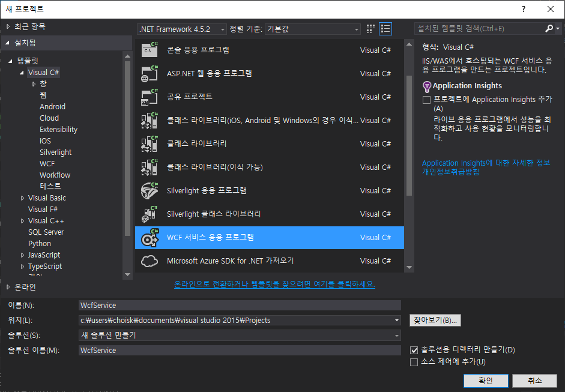Expand the 최근 항목 section
Image resolution: width=565 pixels, height=392 pixels.
point(8,26)
